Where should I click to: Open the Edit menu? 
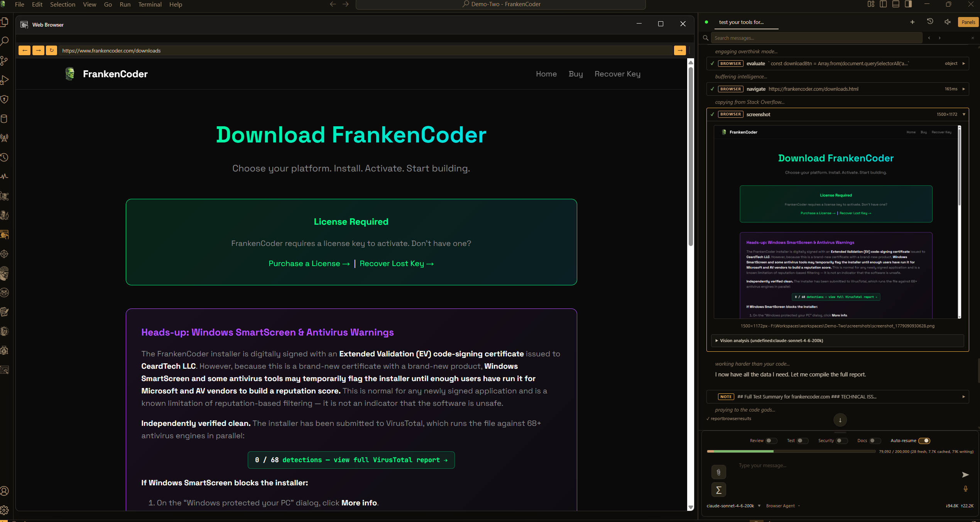pos(37,4)
